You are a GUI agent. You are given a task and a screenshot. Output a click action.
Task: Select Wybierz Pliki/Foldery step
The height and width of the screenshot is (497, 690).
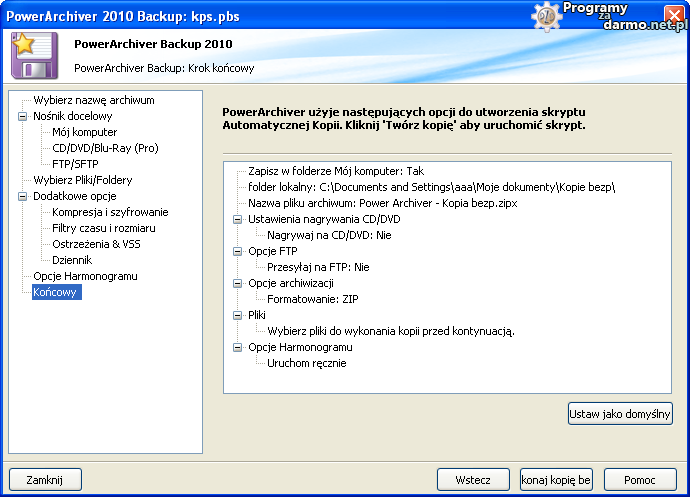82,180
